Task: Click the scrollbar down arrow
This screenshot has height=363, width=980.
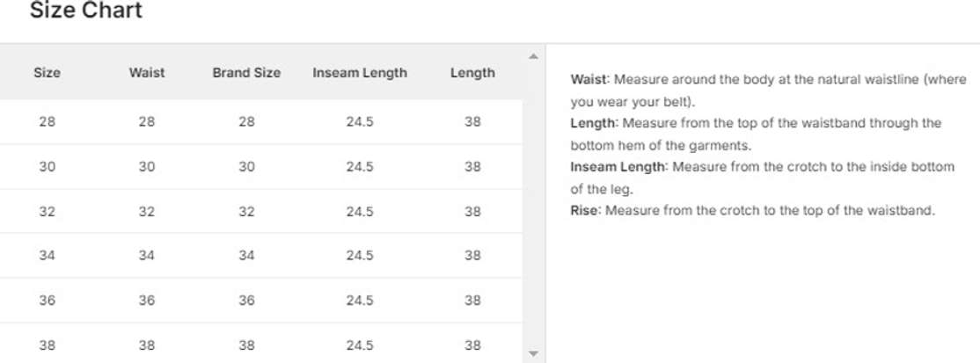Action: 531,353
